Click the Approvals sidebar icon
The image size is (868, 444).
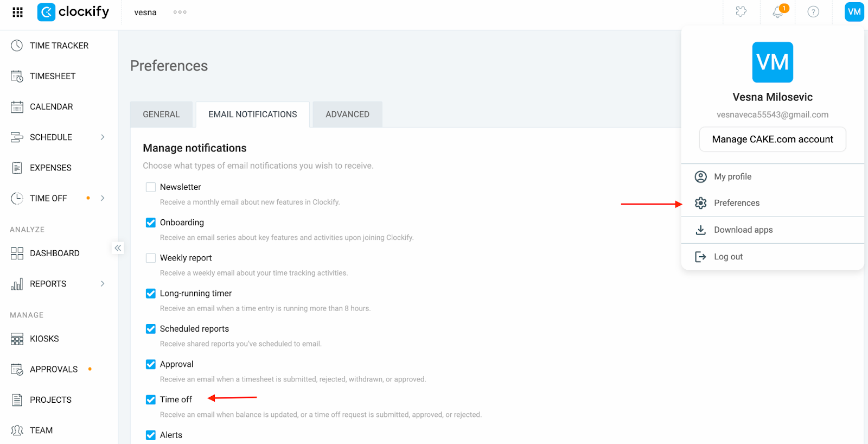[17, 369]
